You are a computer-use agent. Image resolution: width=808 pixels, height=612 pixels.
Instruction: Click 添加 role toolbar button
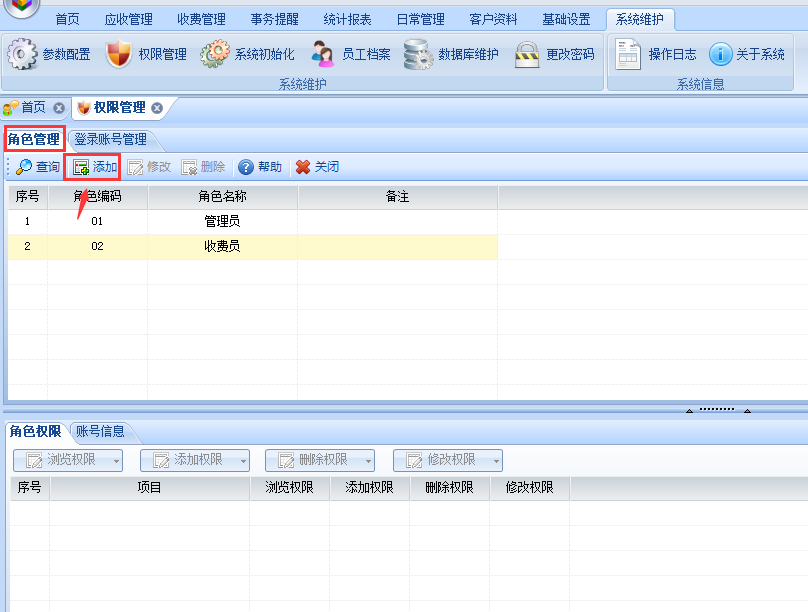coord(95,167)
